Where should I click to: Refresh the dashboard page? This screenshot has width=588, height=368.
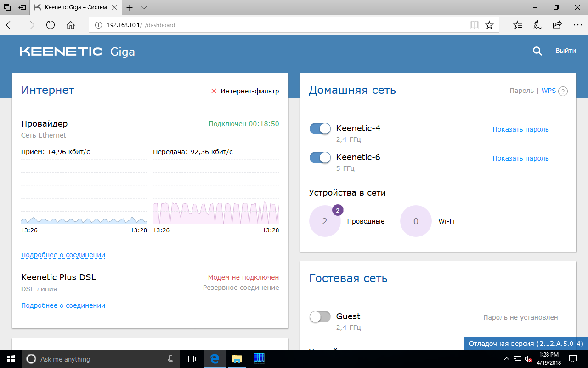tap(51, 25)
